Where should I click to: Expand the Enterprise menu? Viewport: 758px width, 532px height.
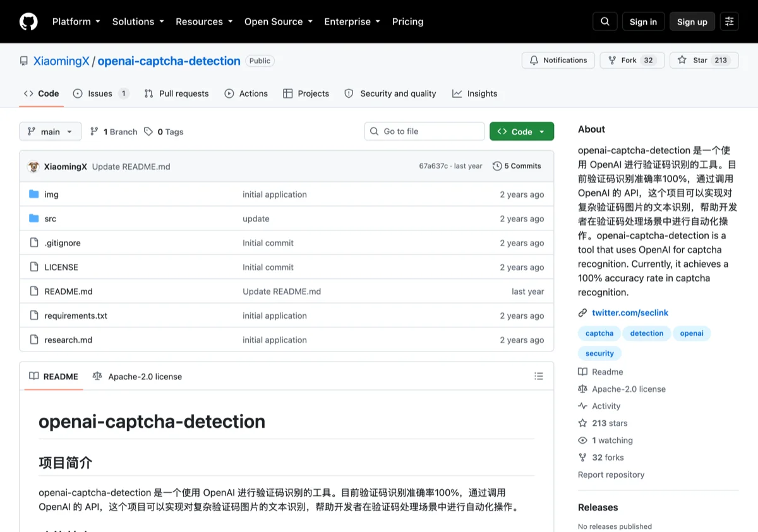pos(352,21)
